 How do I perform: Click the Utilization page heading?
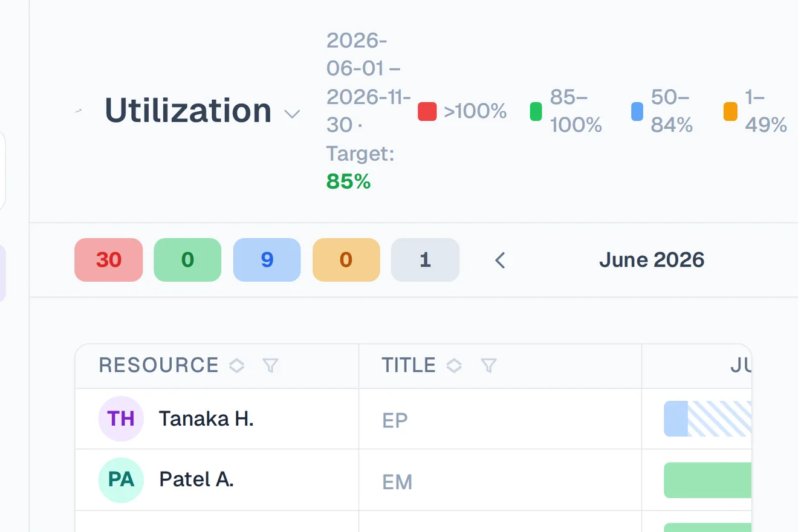(x=188, y=111)
